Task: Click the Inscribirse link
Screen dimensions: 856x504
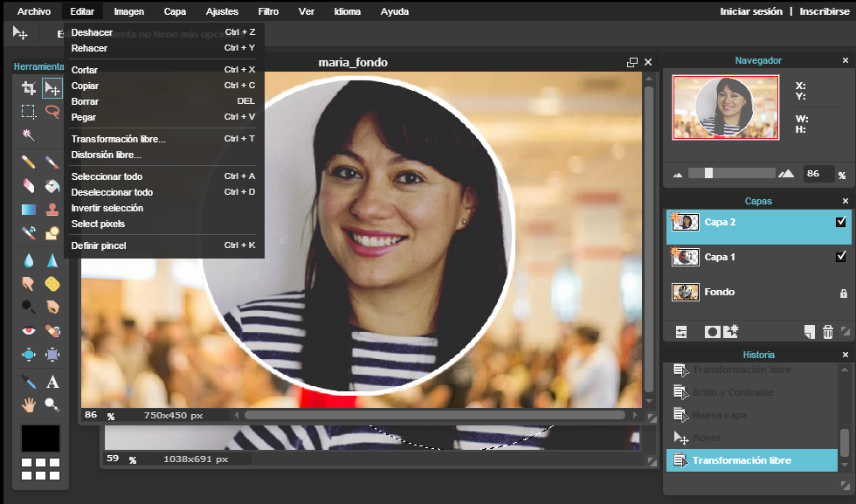Action: coord(825,11)
